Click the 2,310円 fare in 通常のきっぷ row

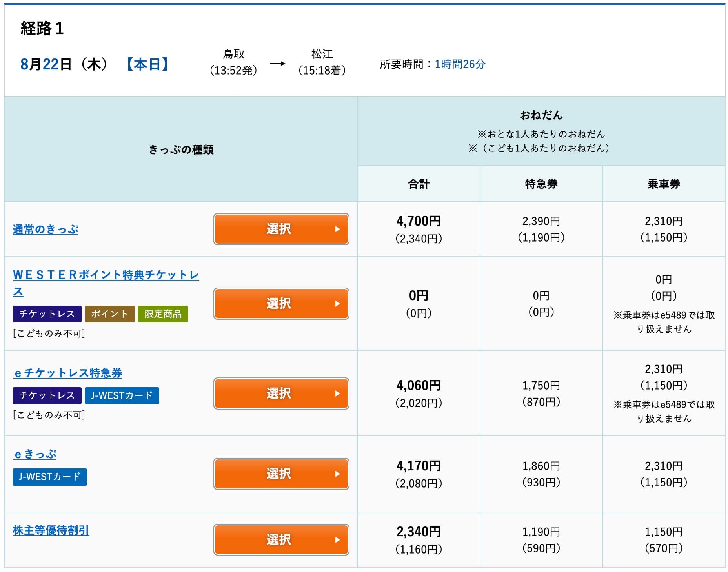pos(664,221)
